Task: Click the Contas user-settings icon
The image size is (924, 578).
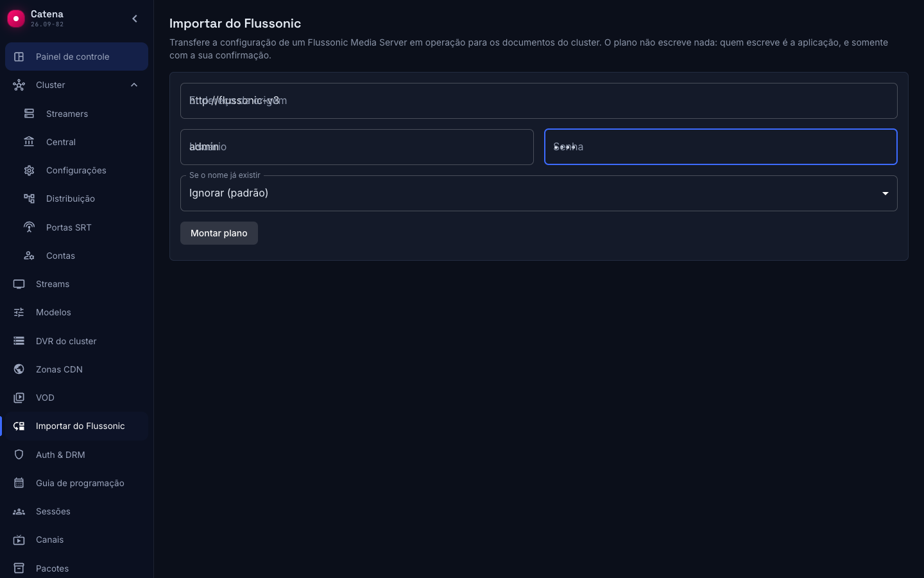Action: point(30,256)
